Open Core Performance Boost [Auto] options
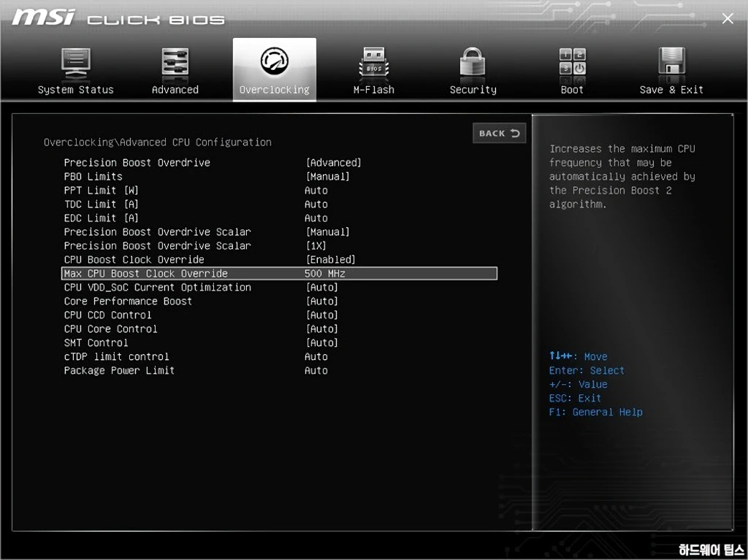 tap(322, 301)
